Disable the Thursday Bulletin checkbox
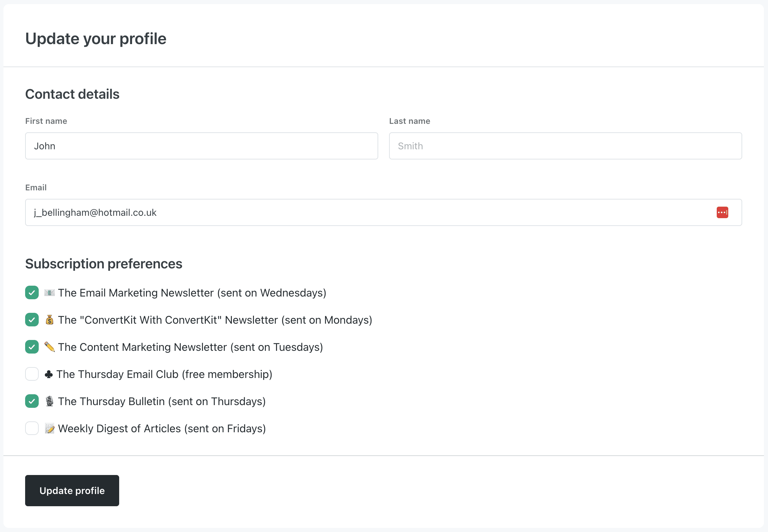 (x=32, y=401)
